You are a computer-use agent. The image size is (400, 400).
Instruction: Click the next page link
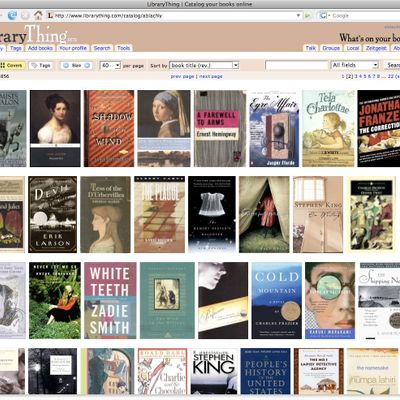point(211,76)
